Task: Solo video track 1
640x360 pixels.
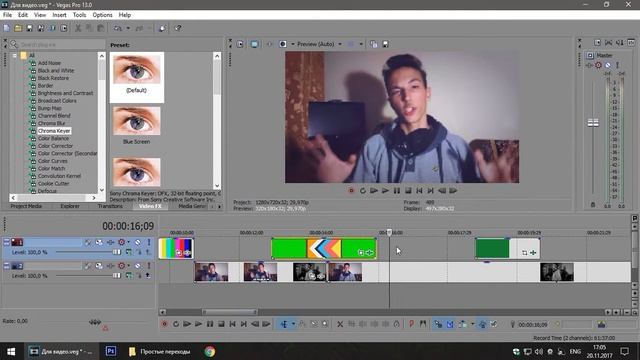Action: pos(149,242)
